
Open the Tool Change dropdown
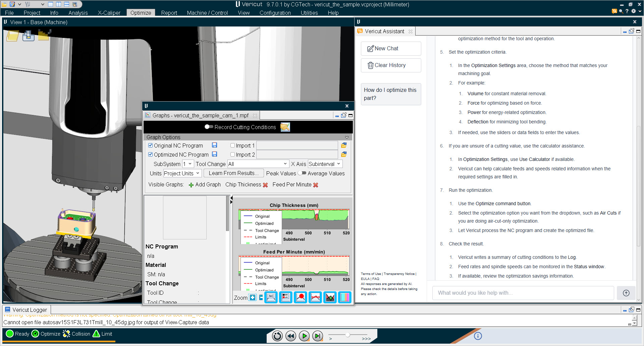(x=258, y=164)
